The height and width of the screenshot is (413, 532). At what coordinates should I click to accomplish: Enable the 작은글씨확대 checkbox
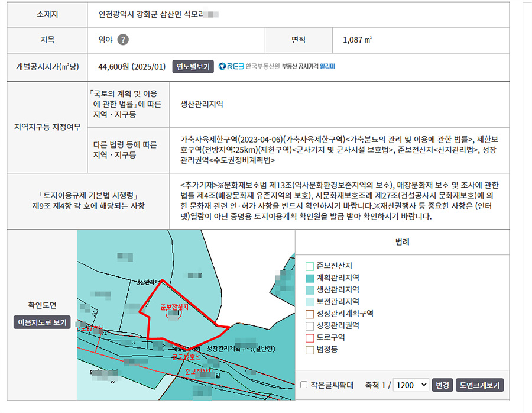tap(304, 385)
